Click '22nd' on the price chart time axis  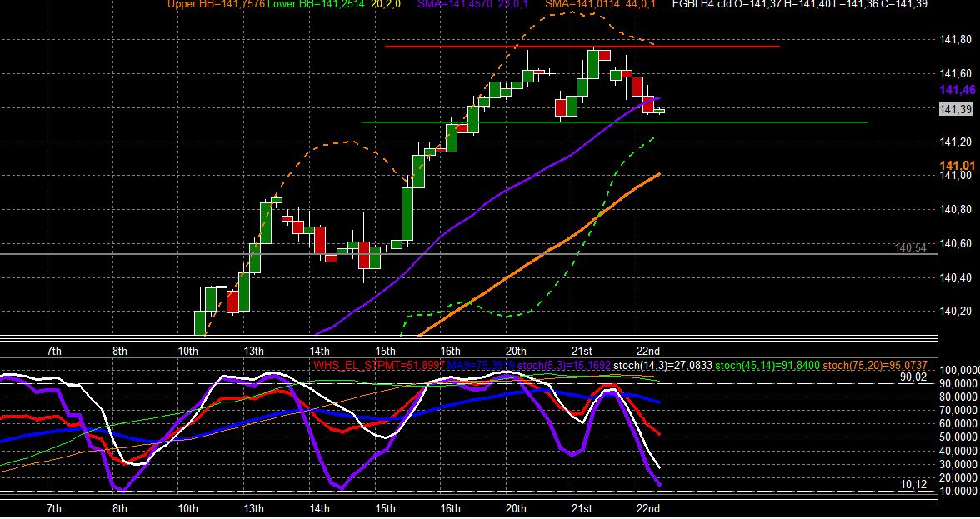click(648, 351)
